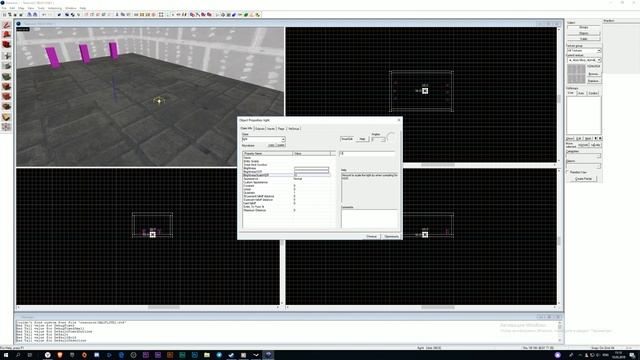
Task: Select the BrightnessScaleHDR property row
Action: 286,175
